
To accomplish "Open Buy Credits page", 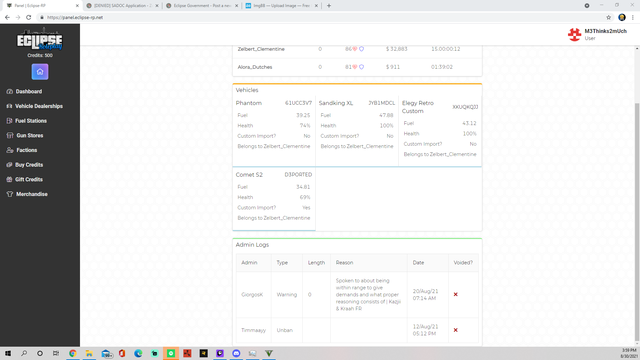I will (29, 165).
